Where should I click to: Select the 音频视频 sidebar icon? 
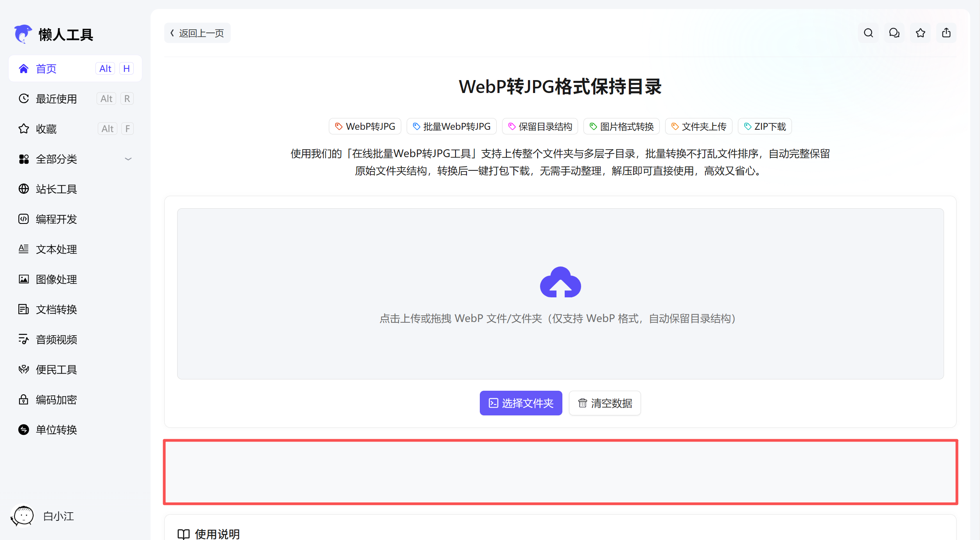pyautogui.click(x=23, y=340)
